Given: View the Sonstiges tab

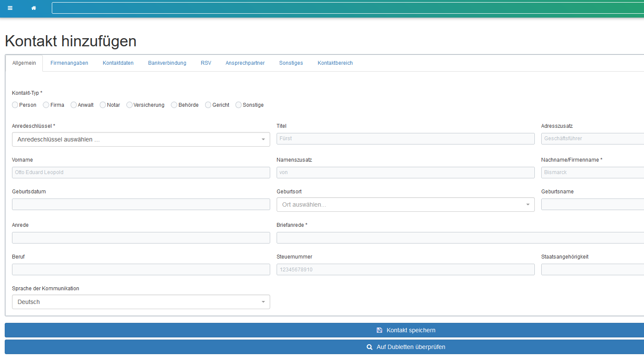Looking at the screenshot, I should point(291,63).
